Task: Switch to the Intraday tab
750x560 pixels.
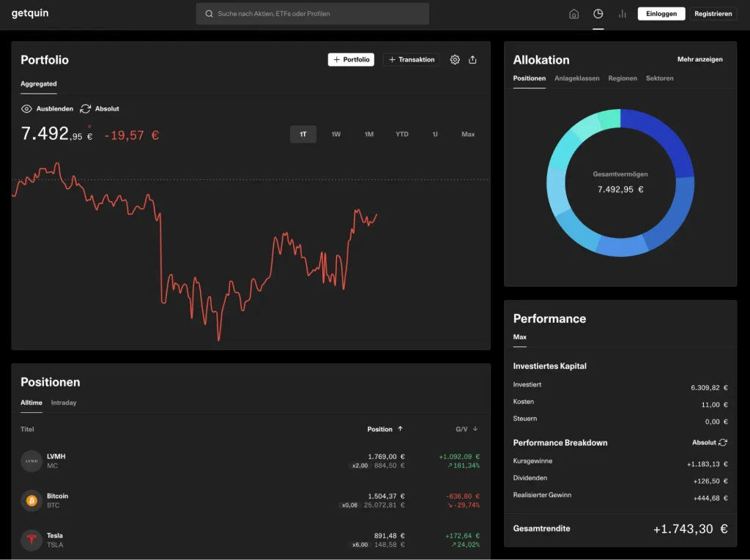Action: coord(64,403)
